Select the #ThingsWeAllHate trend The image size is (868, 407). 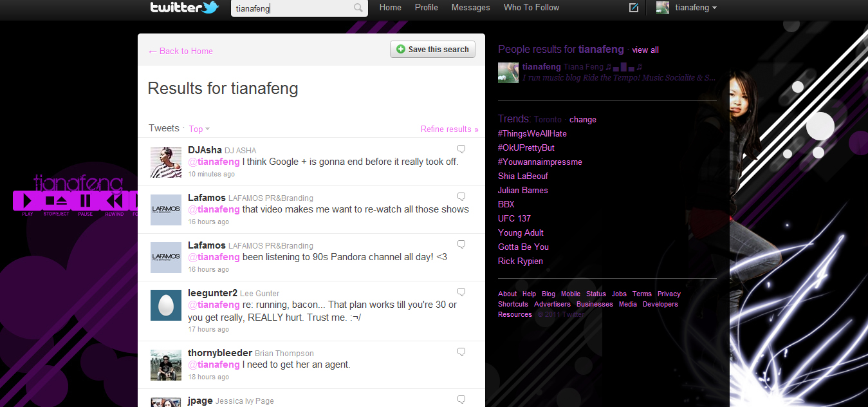coord(532,134)
